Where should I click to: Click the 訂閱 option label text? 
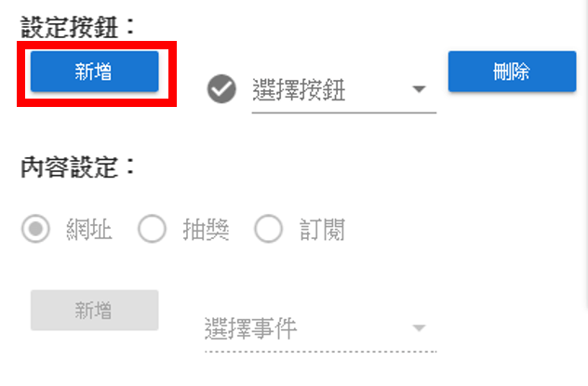point(322,230)
